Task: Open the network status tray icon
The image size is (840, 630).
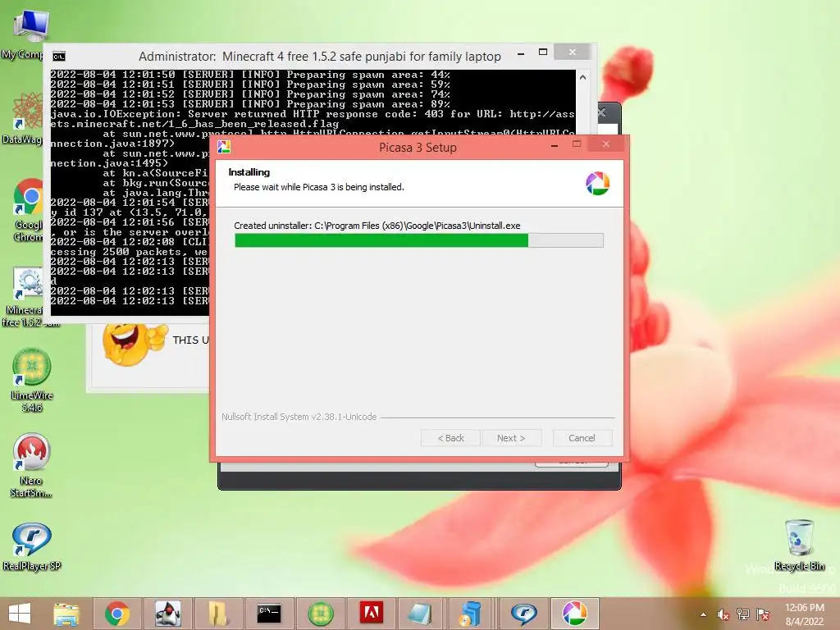Action: [x=743, y=614]
